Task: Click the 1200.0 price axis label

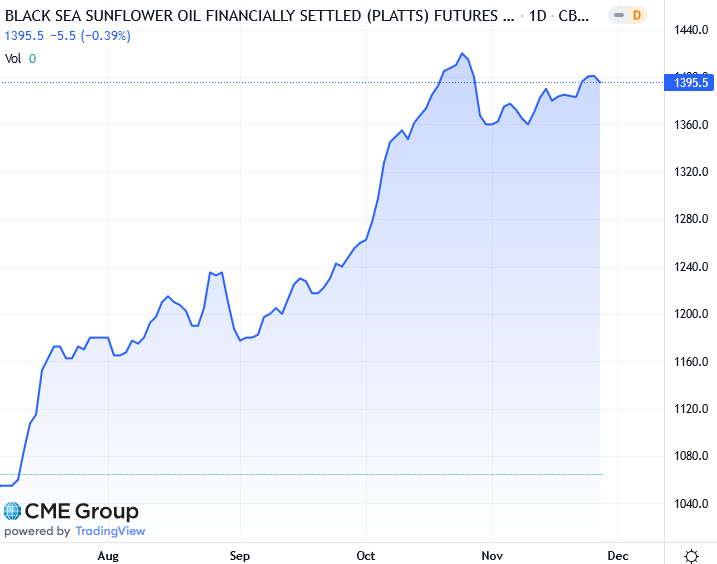Action: point(691,314)
